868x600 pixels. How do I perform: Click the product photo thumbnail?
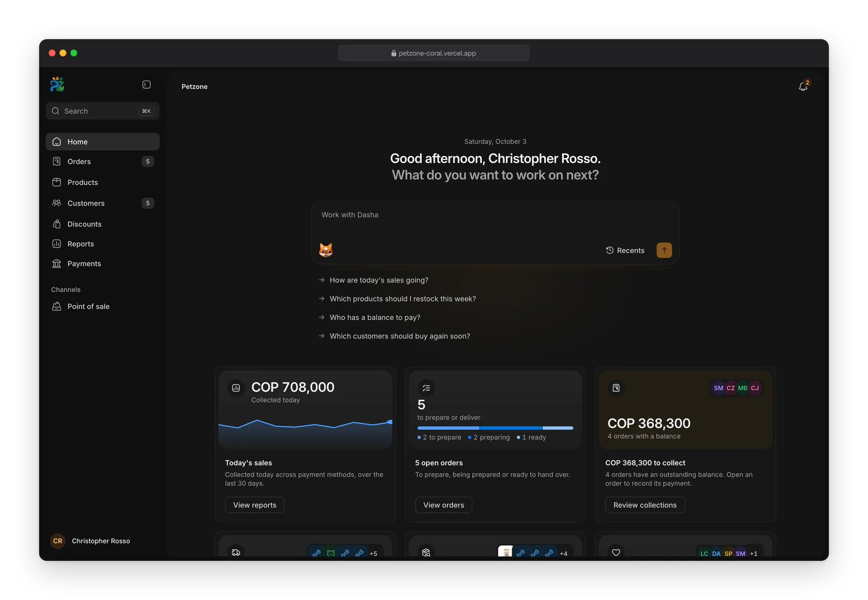505,551
